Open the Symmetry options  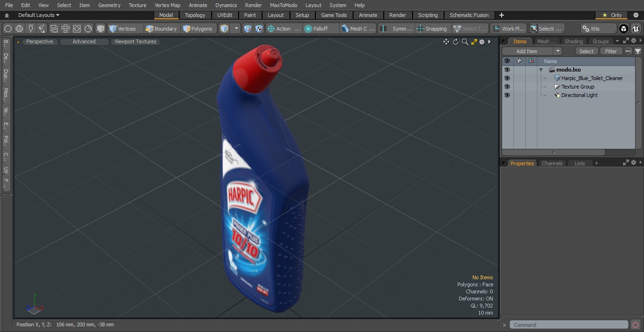coord(396,29)
